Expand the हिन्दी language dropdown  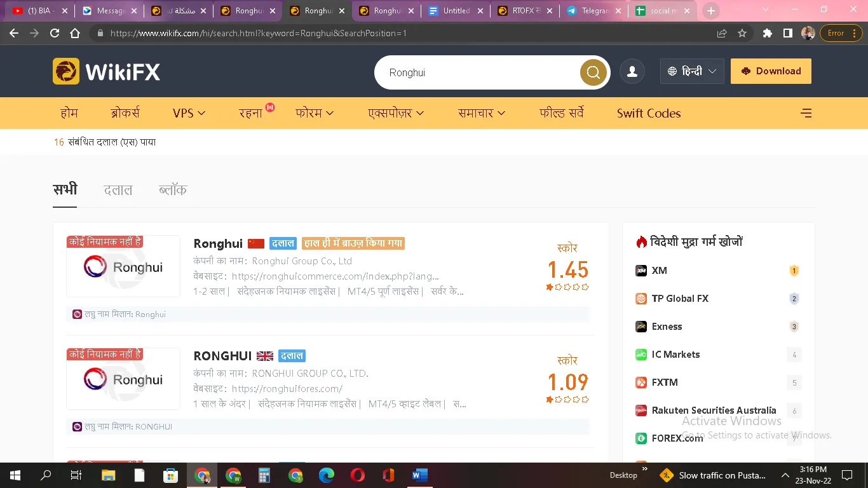(692, 71)
